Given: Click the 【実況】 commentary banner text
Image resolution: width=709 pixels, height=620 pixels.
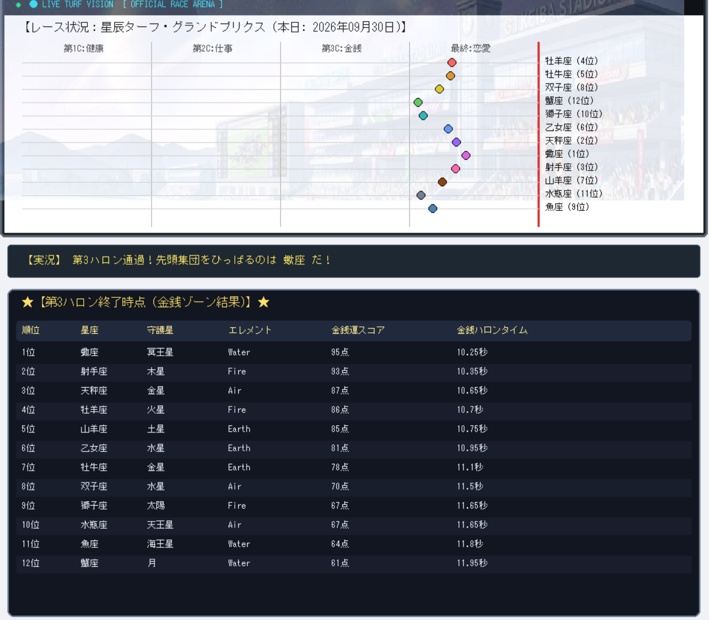Looking at the screenshot, I should click(x=179, y=260).
